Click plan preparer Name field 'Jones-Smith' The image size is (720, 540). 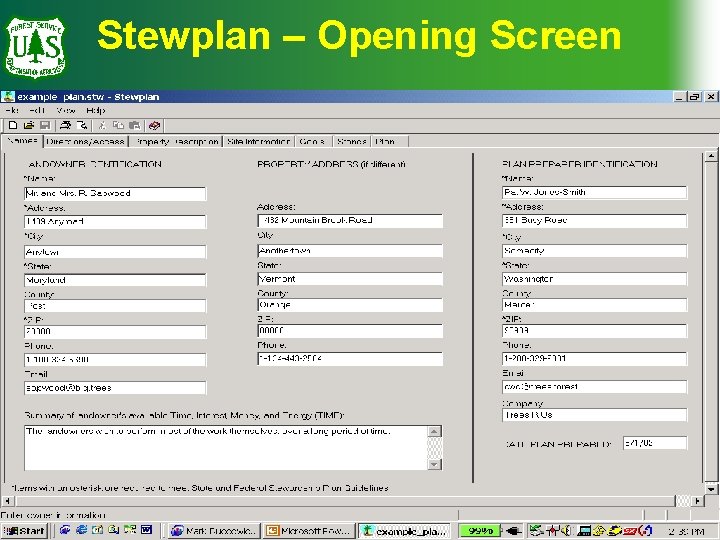pos(595,192)
